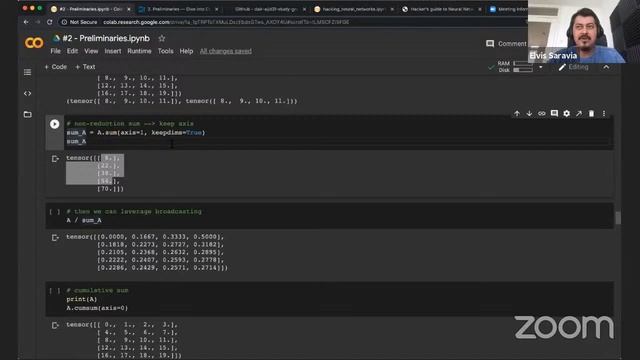Run the A / sum_A broadcasting cell

click(54, 211)
